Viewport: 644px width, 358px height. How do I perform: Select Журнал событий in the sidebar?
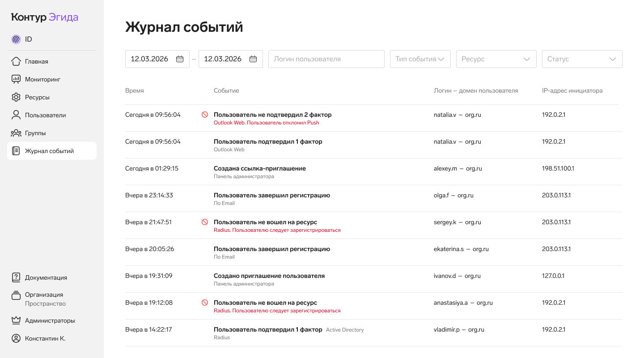49,151
